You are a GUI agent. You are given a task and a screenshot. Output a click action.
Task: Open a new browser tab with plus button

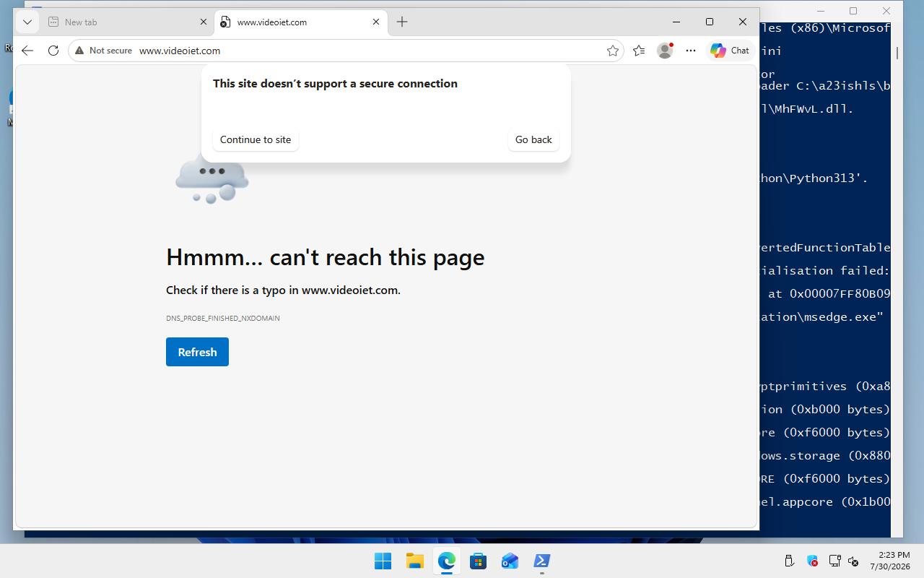402,22
